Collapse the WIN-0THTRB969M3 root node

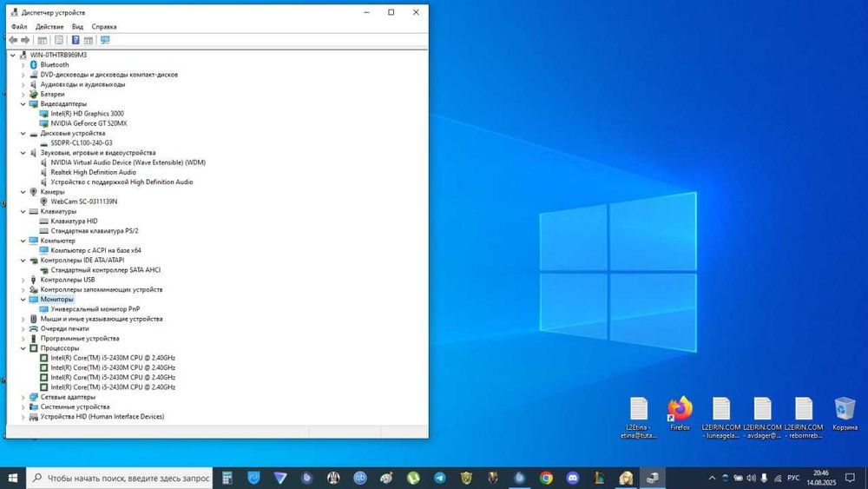click(13, 55)
